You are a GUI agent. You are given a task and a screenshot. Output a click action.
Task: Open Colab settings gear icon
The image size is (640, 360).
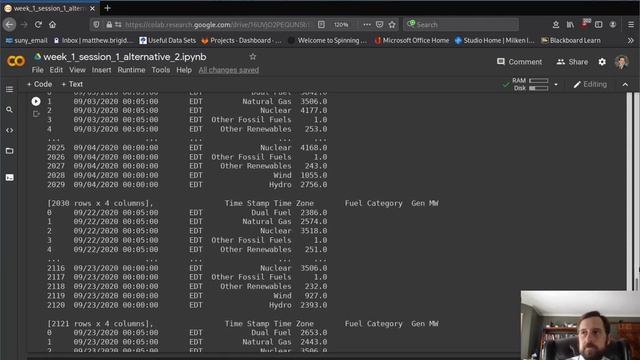602,62
